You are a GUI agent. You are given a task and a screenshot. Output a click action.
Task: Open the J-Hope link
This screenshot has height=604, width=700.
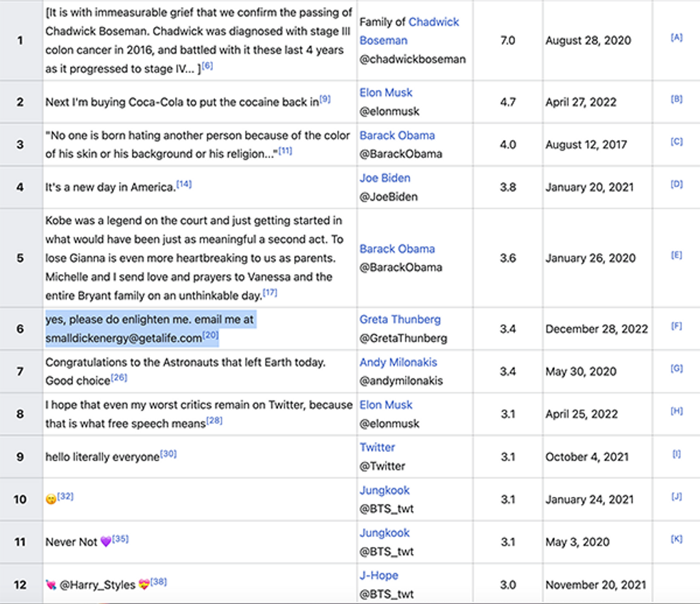click(379, 575)
